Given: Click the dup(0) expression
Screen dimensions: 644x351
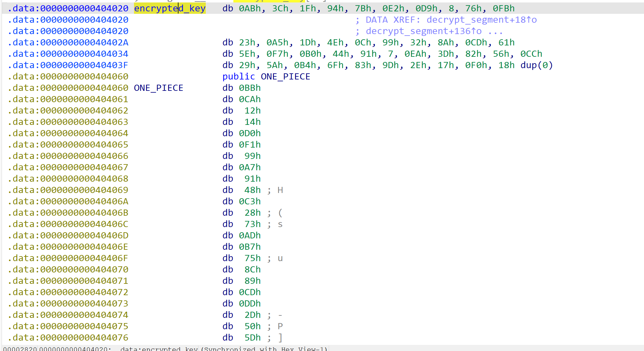Looking at the screenshot, I should click(x=536, y=65).
